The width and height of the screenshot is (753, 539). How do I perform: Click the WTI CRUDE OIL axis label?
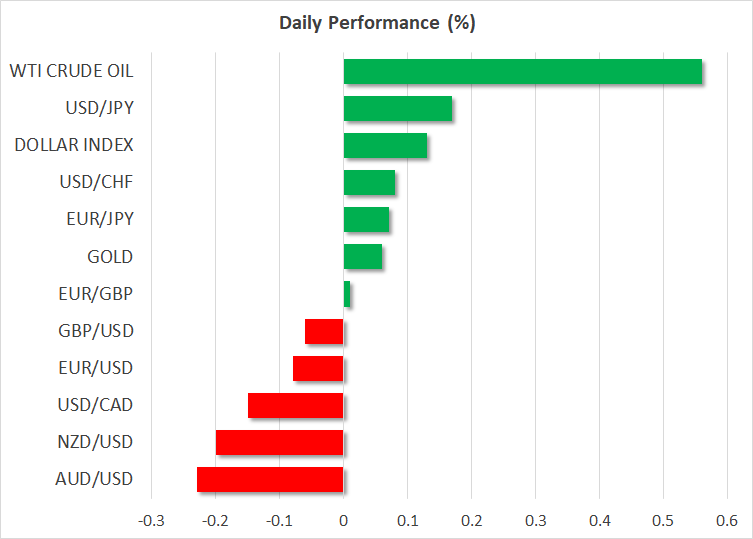71,72
